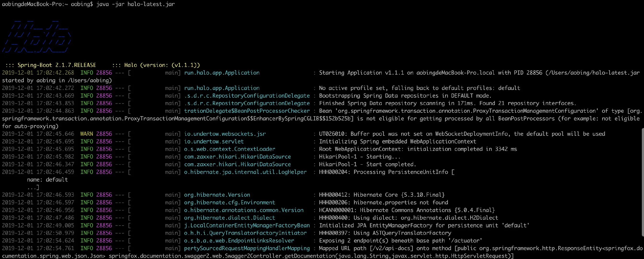Click the 'org.hibernate.cfg.Environment' logger name
Viewport: 644px width, 259px height.
229,202
